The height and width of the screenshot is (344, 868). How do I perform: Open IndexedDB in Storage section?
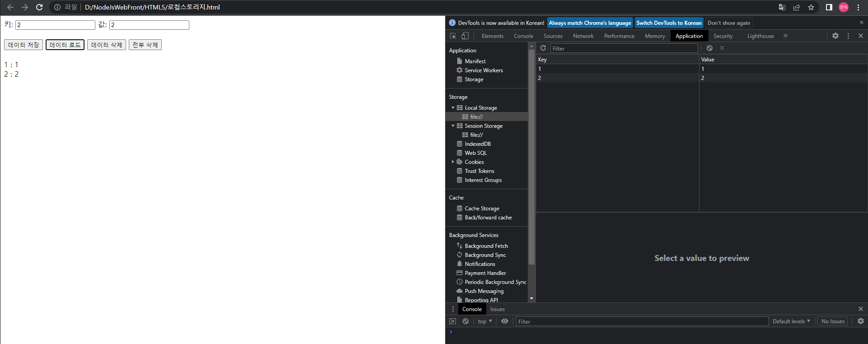(478, 144)
